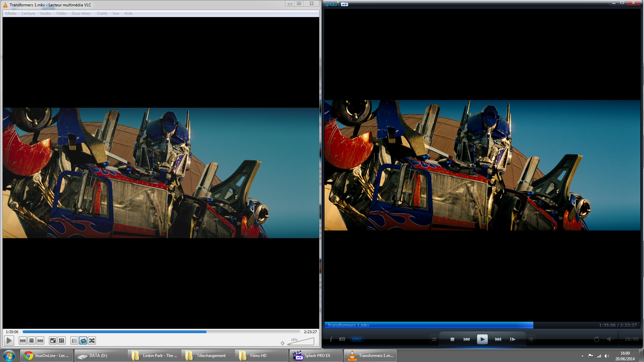Open Splash settings sliders icon
Image resolution: width=644 pixels, height=362 pixels.
(x=434, y=339)
